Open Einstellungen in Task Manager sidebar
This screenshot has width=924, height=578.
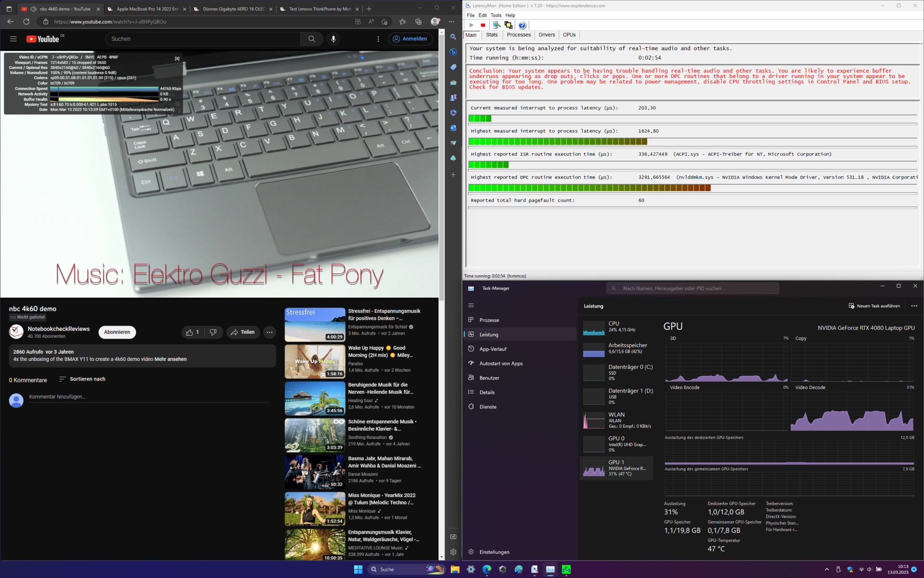tap(494, 552)
